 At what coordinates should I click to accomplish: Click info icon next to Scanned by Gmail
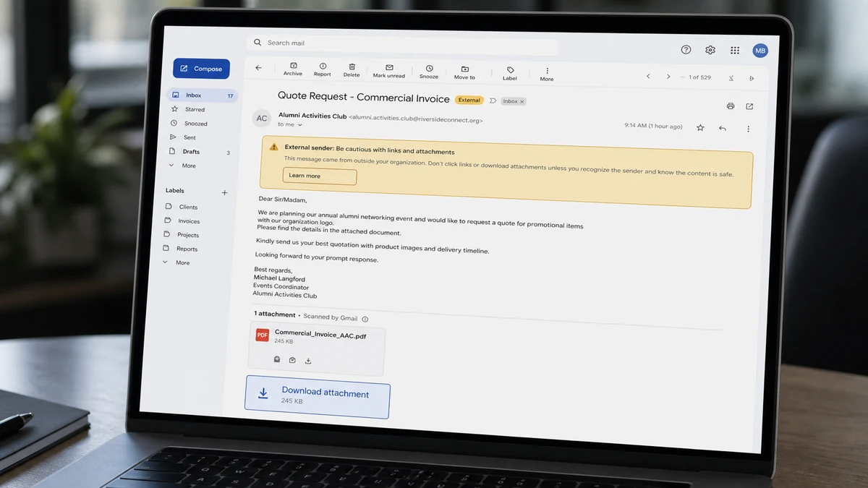(365, 319)
